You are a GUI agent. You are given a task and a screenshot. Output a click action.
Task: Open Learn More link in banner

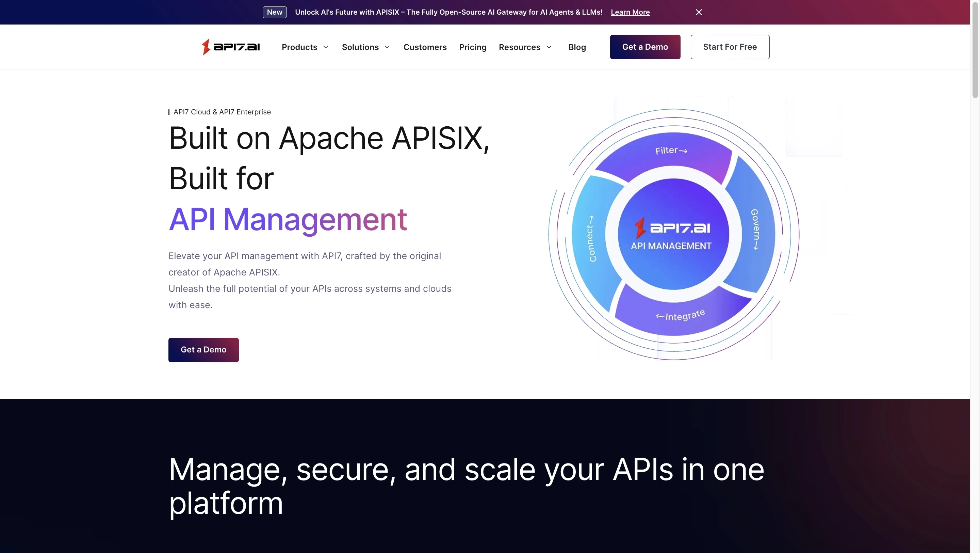[x=630, y=12]
